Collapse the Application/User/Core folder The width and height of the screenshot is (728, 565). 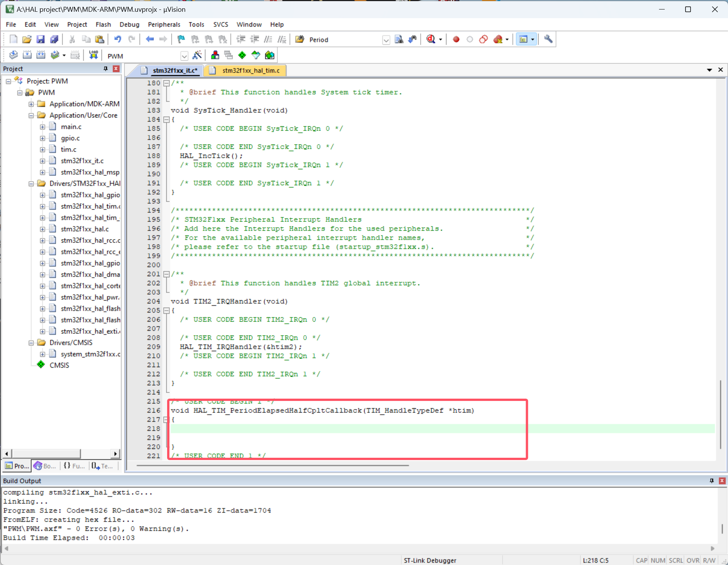pos(31,116)
